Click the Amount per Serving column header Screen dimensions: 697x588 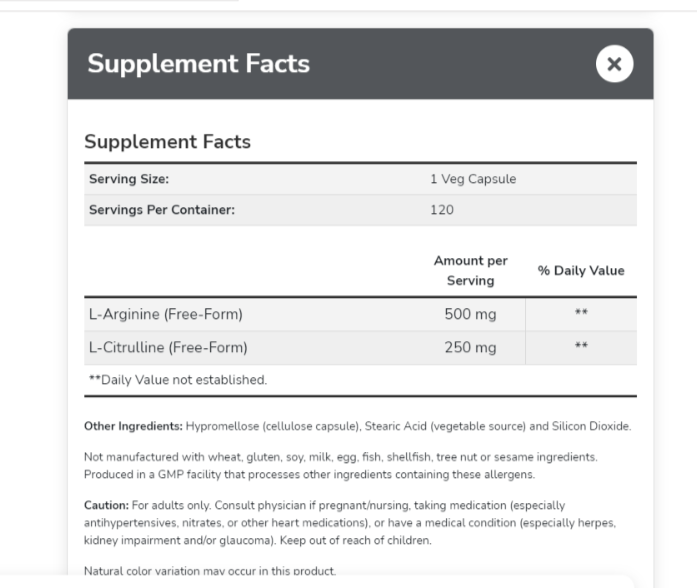point(470,270)
